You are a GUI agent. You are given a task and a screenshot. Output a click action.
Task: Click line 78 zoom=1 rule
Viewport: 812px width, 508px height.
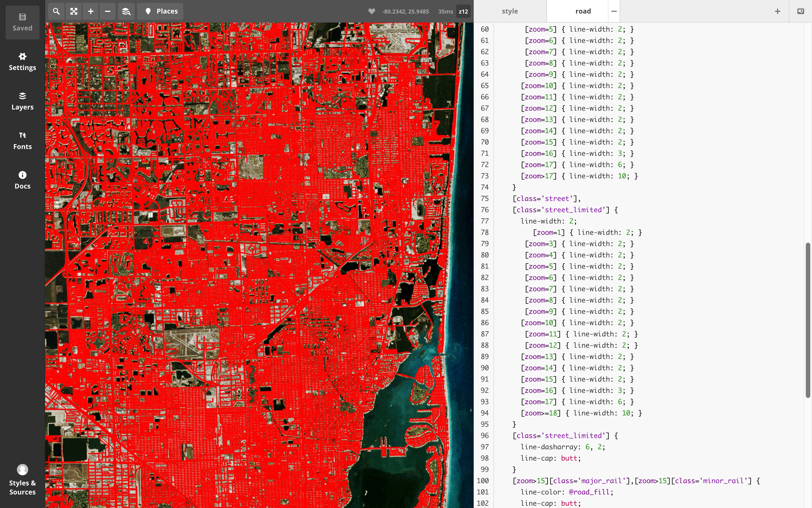587,233
